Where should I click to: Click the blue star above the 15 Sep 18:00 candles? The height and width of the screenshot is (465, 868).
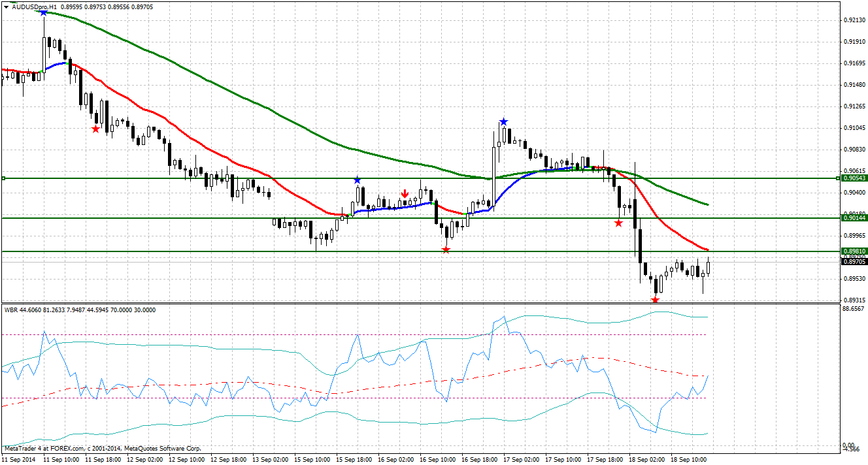[358, 179]
